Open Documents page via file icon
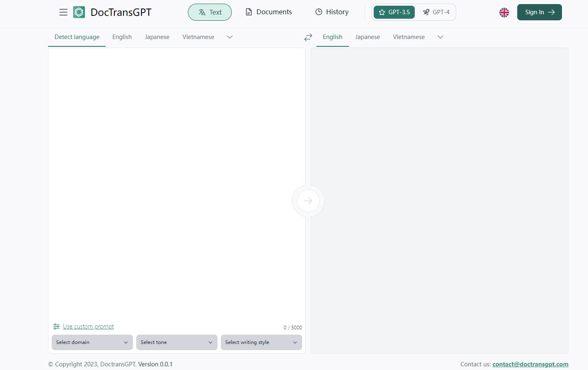The width and height of the screenshot is (588, 370). [x=249, y=12]
